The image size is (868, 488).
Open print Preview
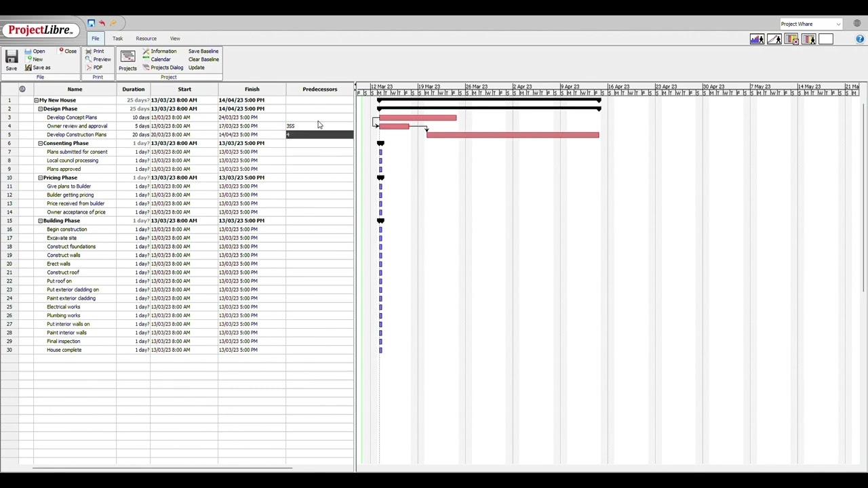98,60
